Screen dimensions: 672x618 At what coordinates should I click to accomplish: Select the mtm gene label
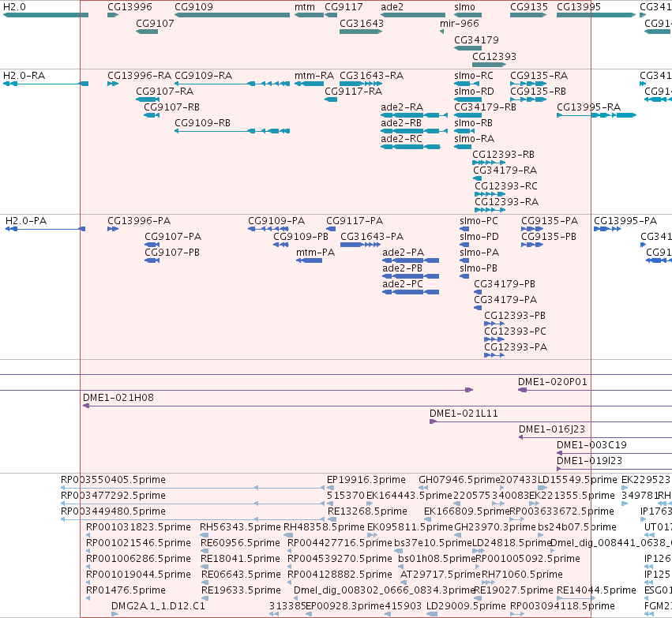click(x=305, y=7)
